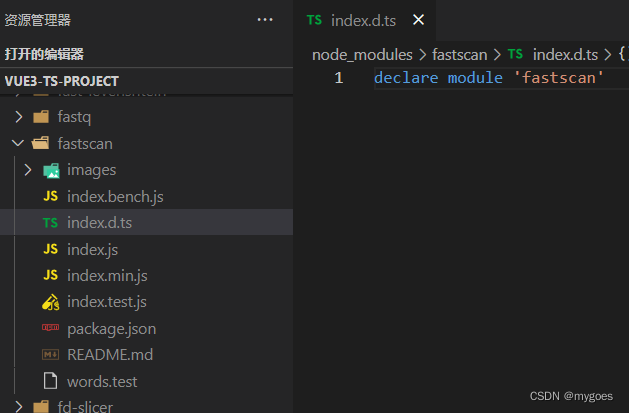Collapse the fastscan folder chevron

point(18,144)
